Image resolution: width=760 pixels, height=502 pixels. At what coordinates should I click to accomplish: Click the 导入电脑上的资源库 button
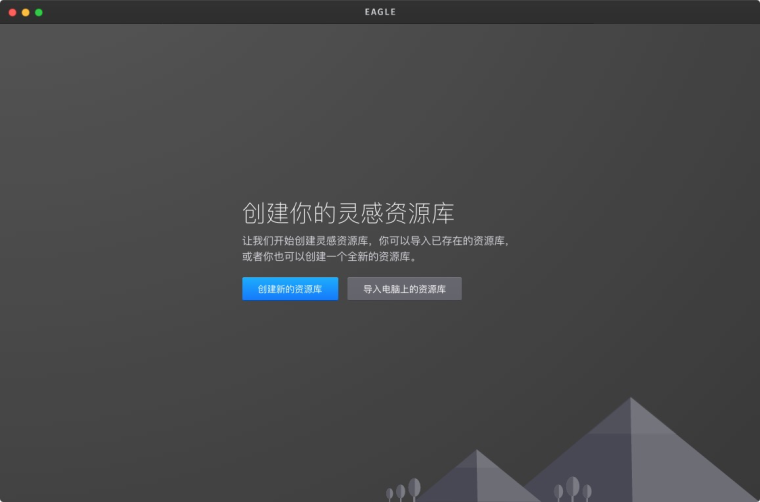click(404, 289)
